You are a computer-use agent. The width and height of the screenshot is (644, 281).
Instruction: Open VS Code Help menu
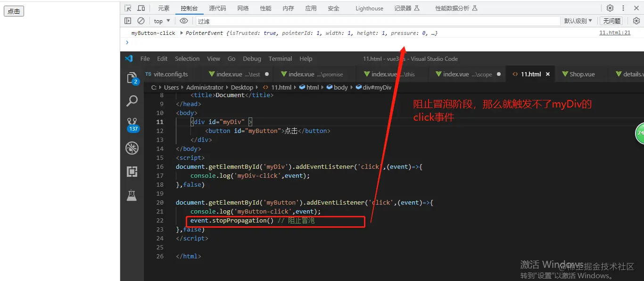tap(306, 58)
